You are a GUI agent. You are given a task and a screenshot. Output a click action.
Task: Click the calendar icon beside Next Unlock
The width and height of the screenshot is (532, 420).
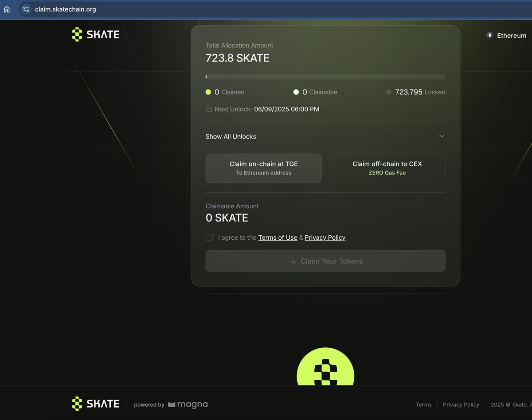click(209, 109)
